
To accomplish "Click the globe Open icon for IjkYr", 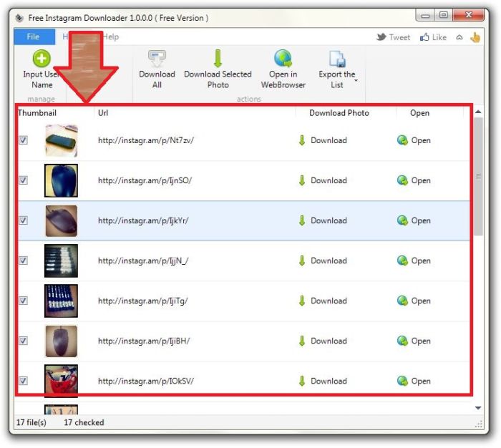I will coord(402,220).
